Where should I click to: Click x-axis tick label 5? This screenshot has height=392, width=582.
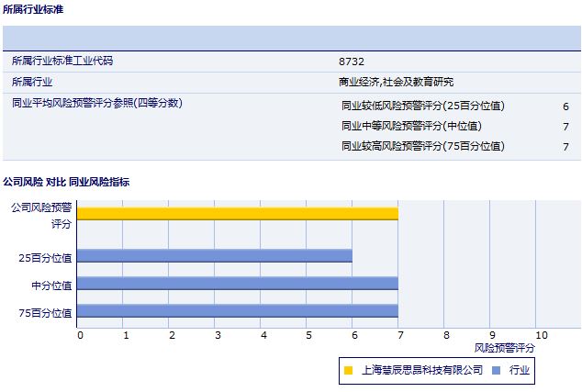(308, 335)
